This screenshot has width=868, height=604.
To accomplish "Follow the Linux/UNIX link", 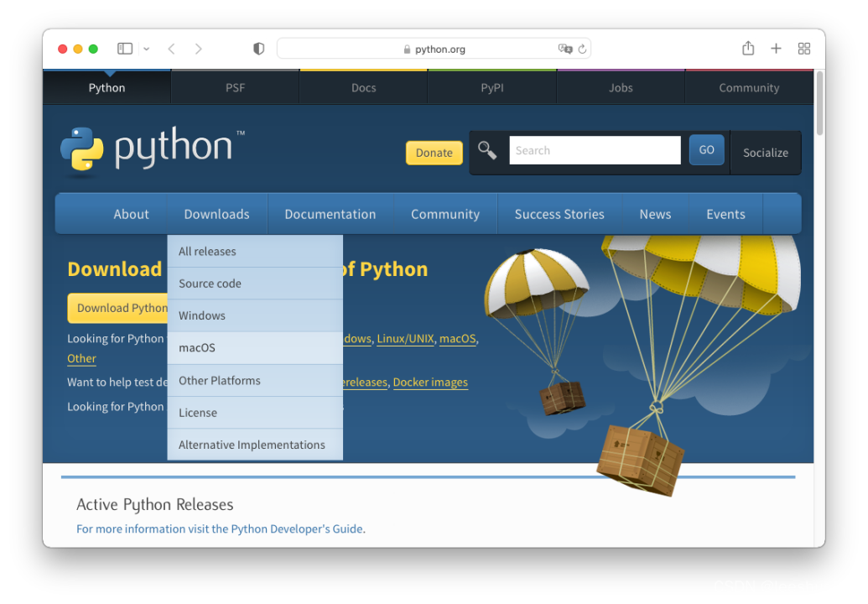I will click(405, 338).
